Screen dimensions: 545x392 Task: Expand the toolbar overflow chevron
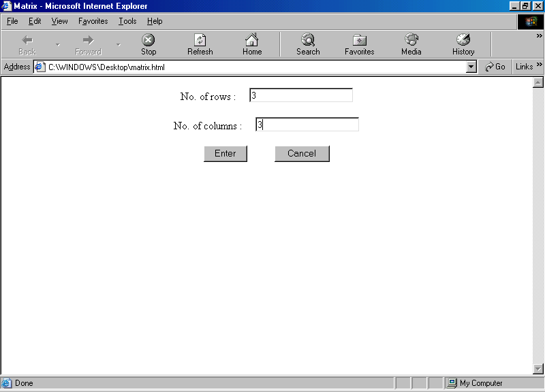point(539,36)
